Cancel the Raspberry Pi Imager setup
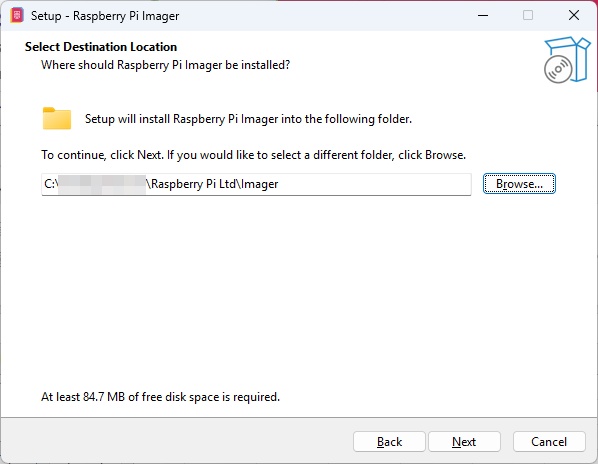Image resolution: width=598 pixels, height=464 pixels. pos(549,442)
